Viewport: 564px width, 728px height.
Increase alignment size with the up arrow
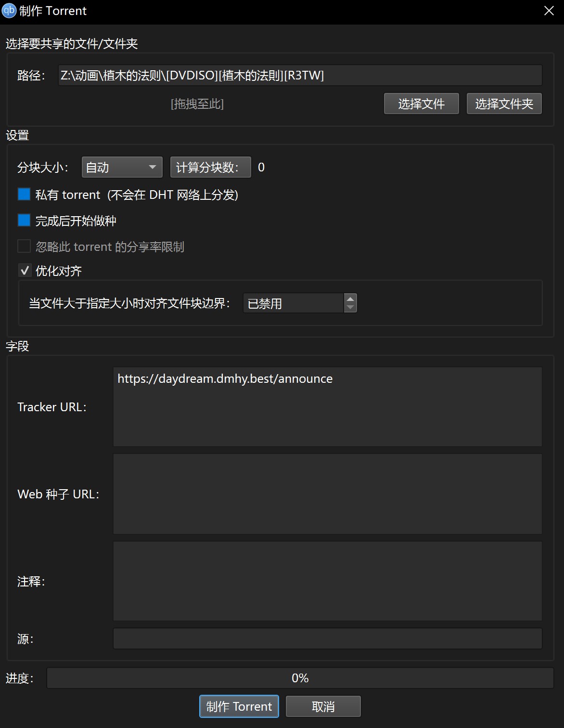click(350, 299)
